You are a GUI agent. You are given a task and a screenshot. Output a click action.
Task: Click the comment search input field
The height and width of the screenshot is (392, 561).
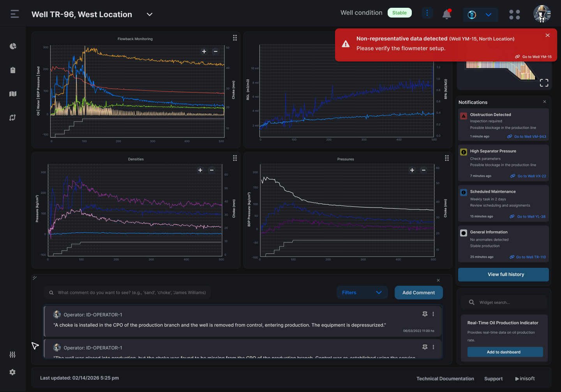click(x=127, y=293)
